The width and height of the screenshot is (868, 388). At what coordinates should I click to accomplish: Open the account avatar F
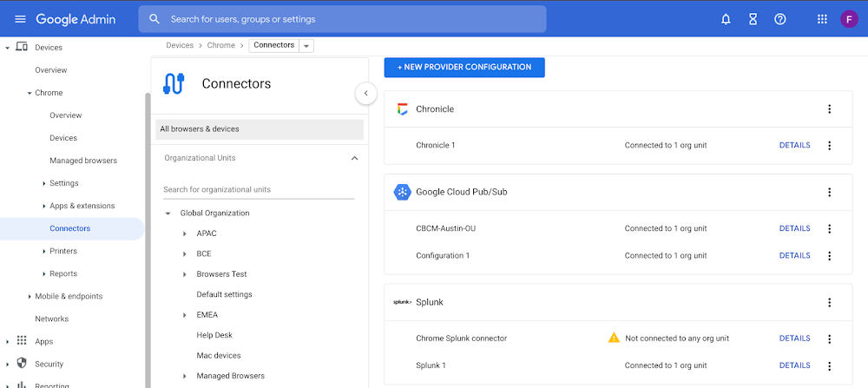click(x=849, y=19)
